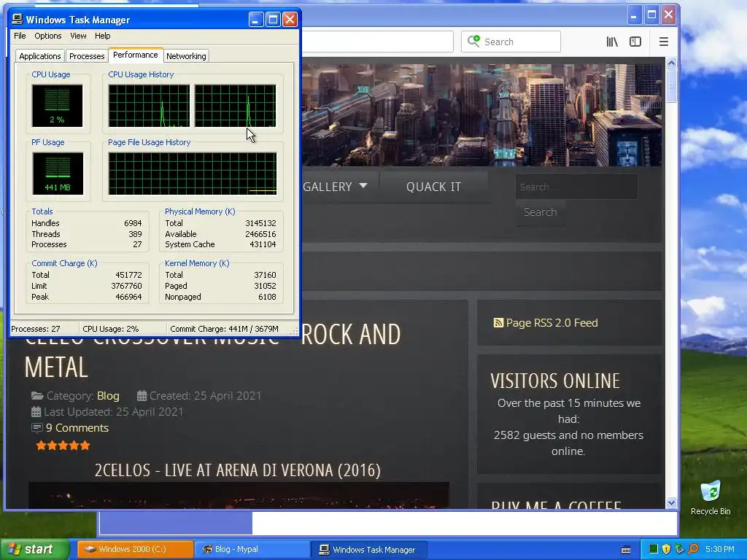This screenshot has height=560, width=747.
Task: Click the Page File Usage History graph
Action: pyautogui.click(x=193, y=174)
